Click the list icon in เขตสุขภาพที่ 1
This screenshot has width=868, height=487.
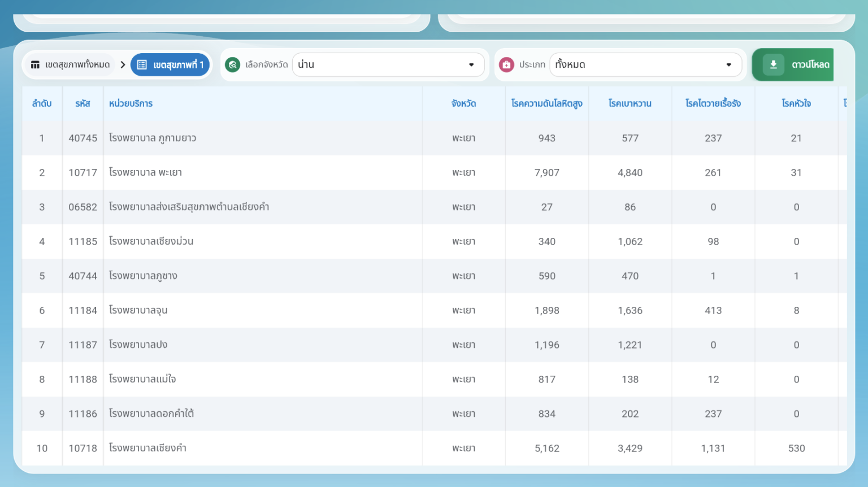tap(142, 65)
